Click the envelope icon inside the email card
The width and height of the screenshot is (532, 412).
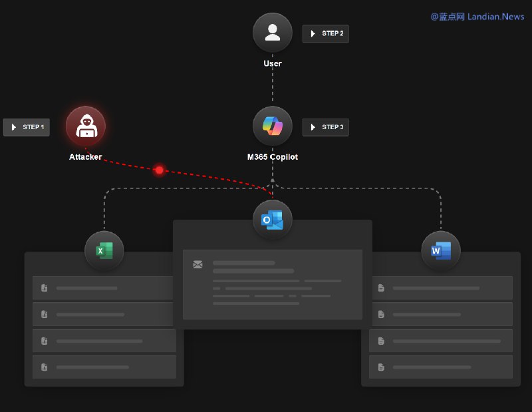coord(198,264)
